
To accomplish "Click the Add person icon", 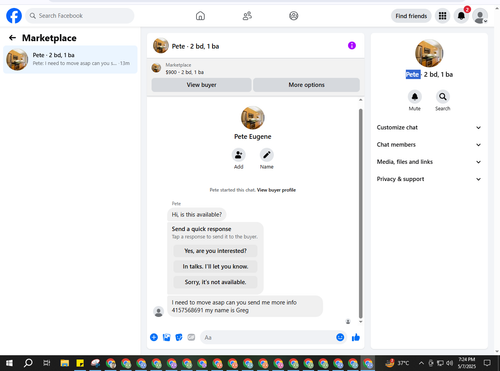I will tap(239, 155).
